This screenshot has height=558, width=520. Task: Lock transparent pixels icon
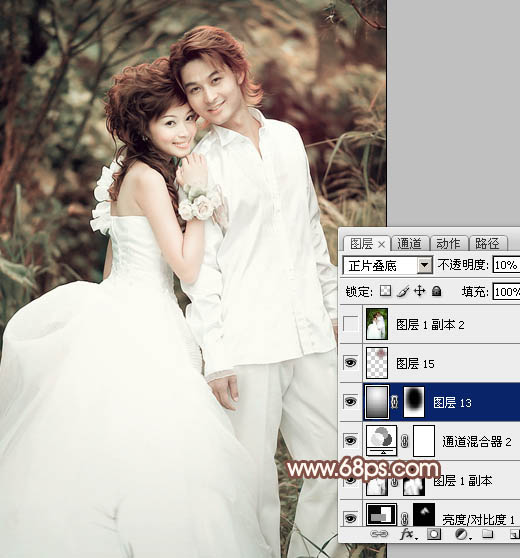click(385, 291)
